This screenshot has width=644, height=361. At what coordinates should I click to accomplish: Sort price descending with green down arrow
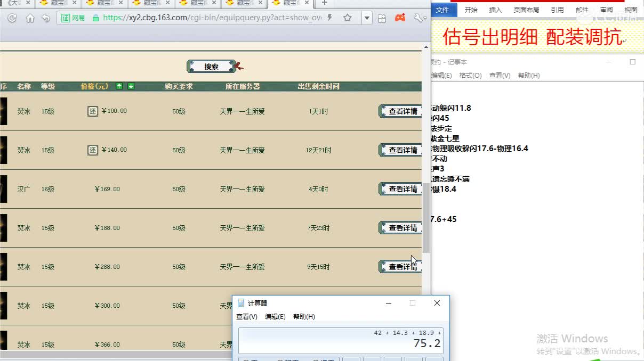[x=131, y=86]
